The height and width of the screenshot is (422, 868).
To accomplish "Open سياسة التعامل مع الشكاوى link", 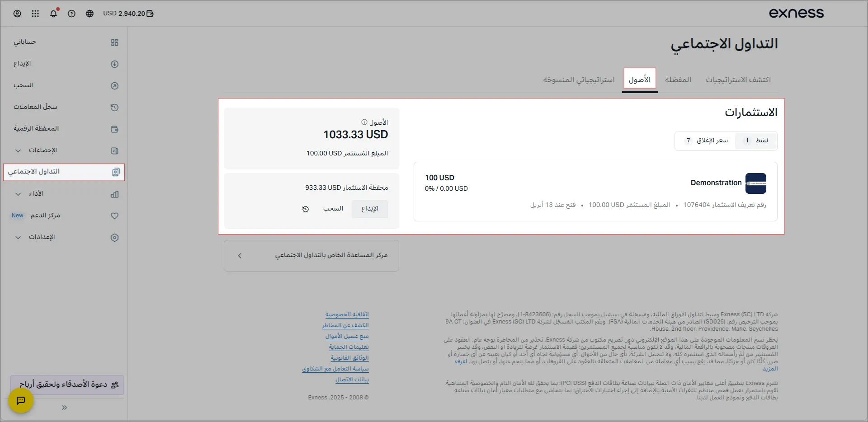I will (335, 369).
